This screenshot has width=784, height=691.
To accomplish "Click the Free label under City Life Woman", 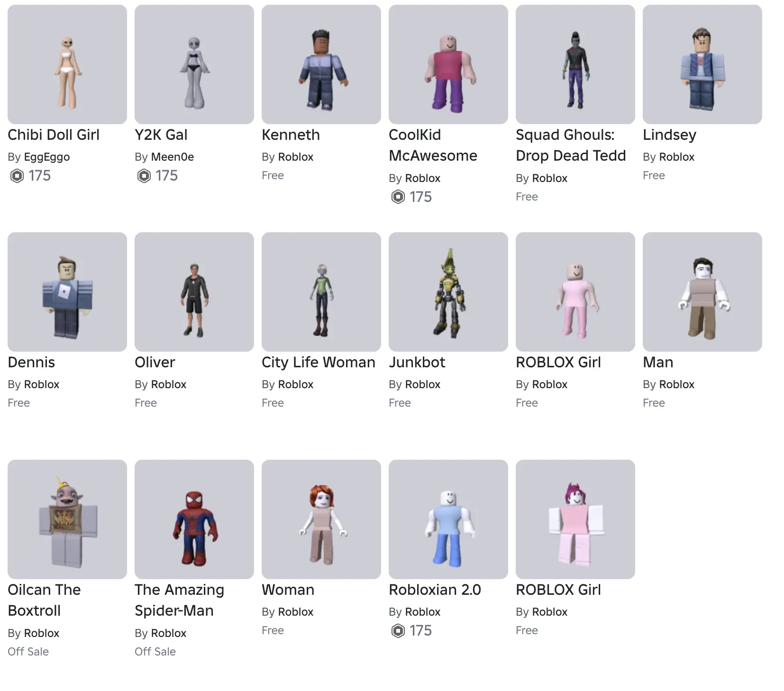I will tap(273, 403).
